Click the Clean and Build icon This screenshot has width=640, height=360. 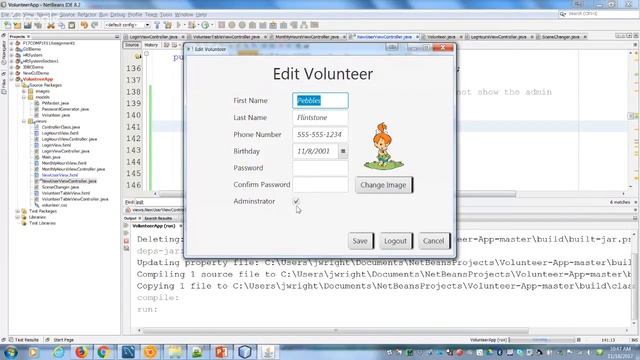click(x=168, y=25)
